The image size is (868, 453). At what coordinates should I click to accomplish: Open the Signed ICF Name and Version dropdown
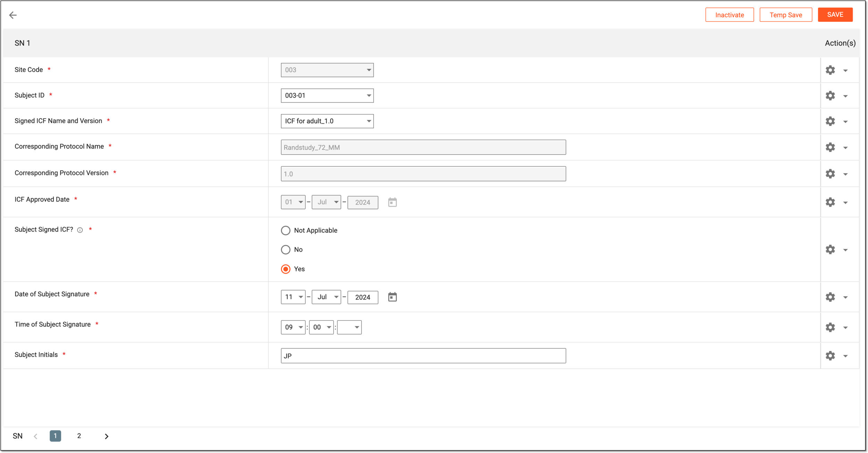tap(327, 121)
